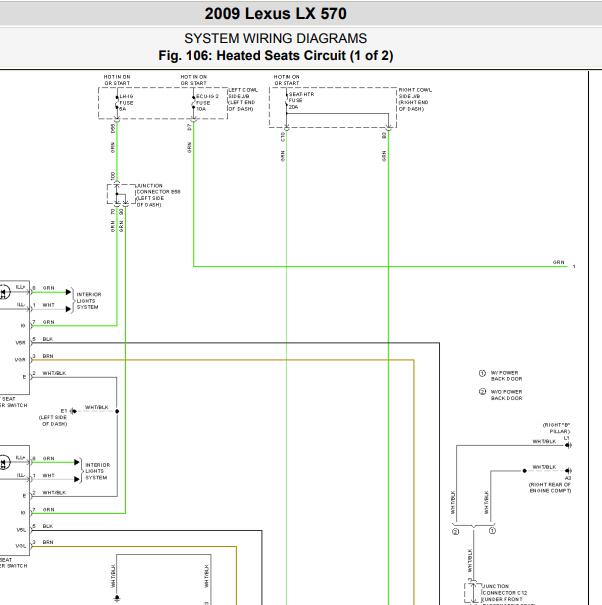602x605 pixels.
Task: Click the LH-IG FUSE 5A label
Action: 126,103
